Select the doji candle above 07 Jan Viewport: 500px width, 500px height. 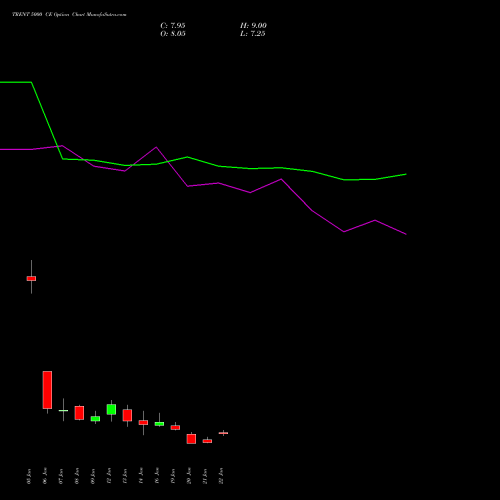[63, 410]
